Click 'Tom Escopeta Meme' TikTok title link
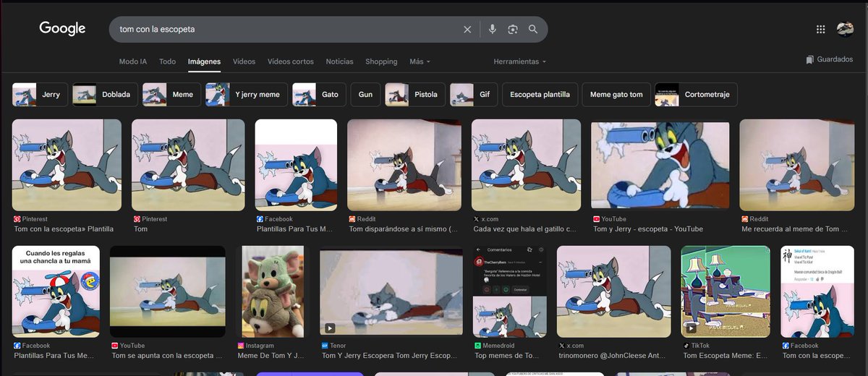This screenshot has height=376, width=868. pos(726,356)
